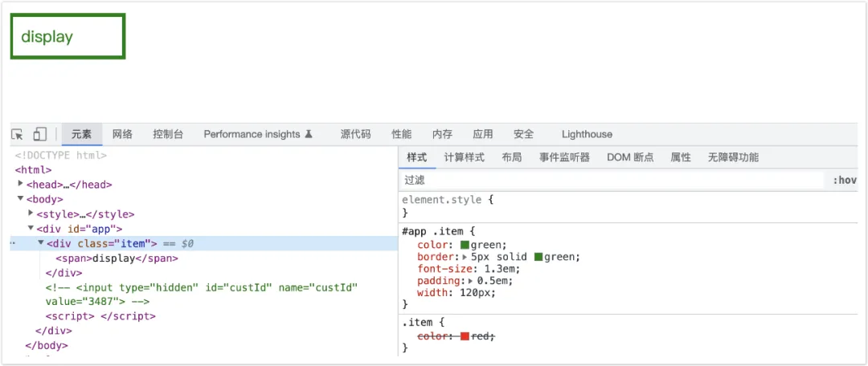
Task: Expand the style element node
Action: pos(31,213)
